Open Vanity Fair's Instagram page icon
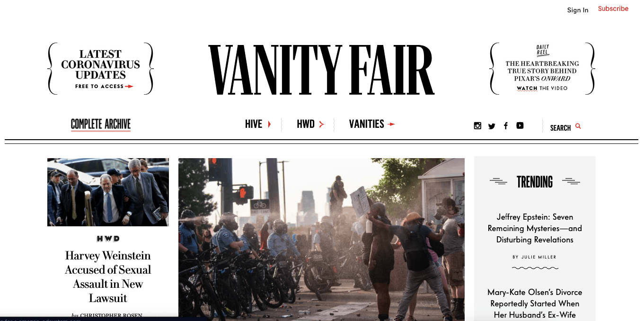This screenshot has height=321, width=644. 477,125
